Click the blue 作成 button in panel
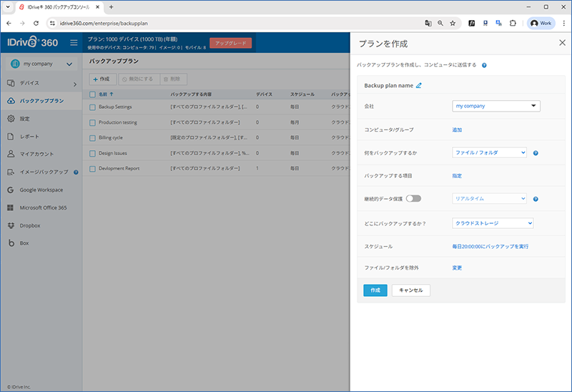The image size is (572, 392). click(x=375, y=290)
